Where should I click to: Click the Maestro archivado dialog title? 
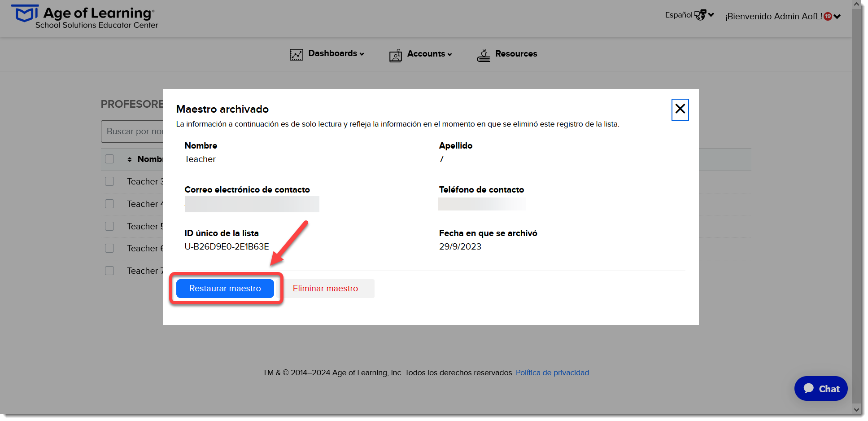pos(222,109)
